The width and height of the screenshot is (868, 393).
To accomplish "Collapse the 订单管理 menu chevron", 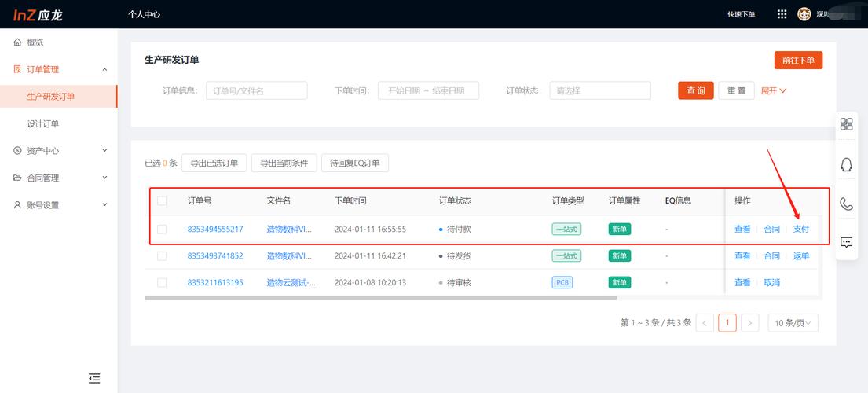I will (104, 70).
